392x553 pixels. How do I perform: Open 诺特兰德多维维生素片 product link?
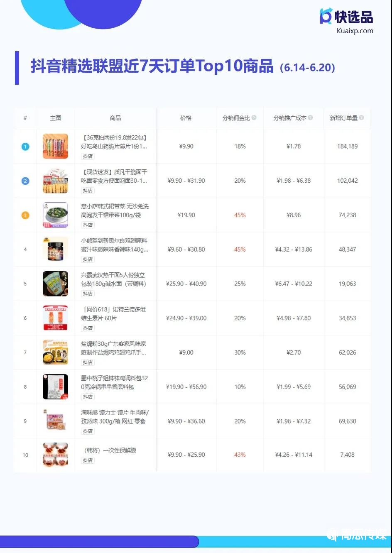(113, 314)
